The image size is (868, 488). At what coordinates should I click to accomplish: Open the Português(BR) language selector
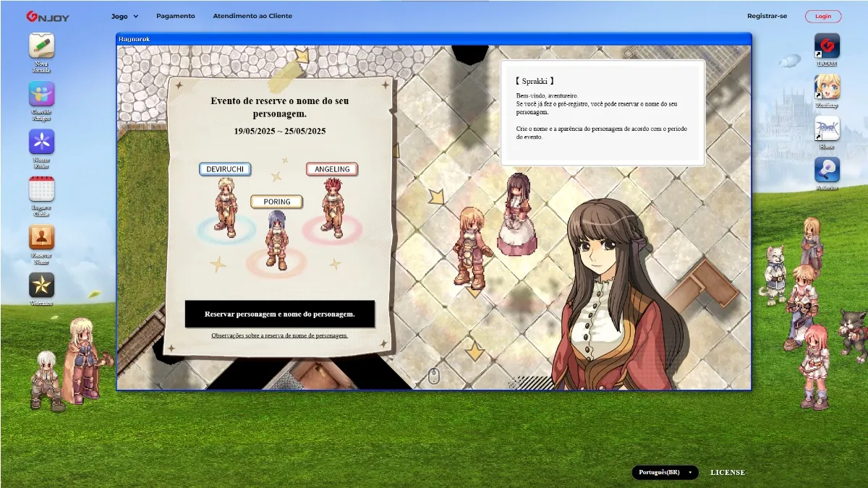click(x=665, y=473)
